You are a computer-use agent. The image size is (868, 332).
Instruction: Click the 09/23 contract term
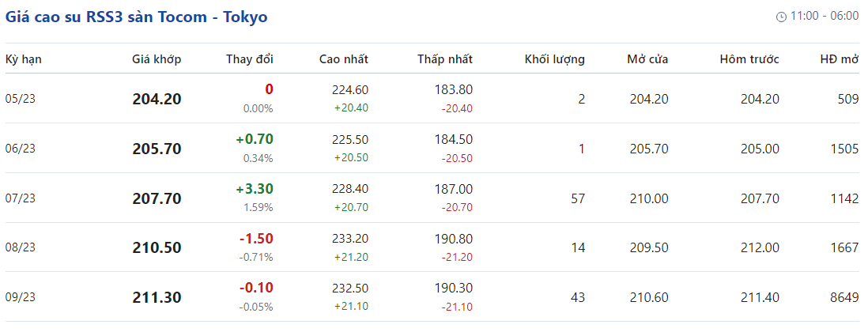21,297
